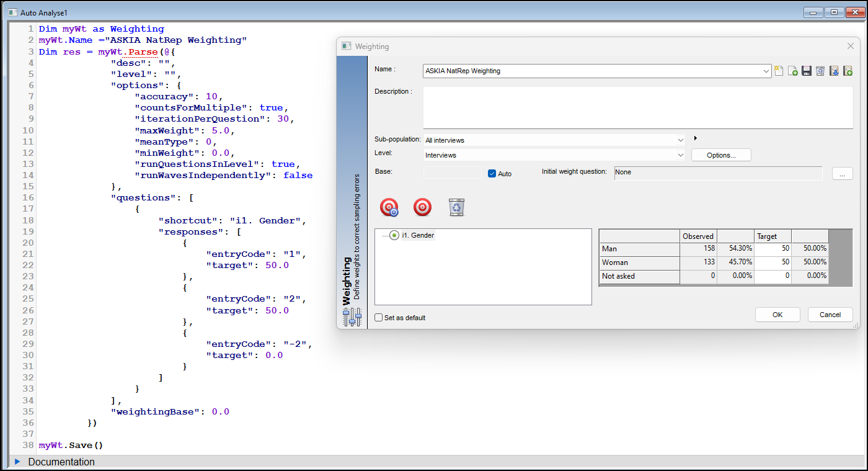Click the new blank weighting icon
Image resolution: width=868 pixels, height=471 pixels.
pos(779,71)
